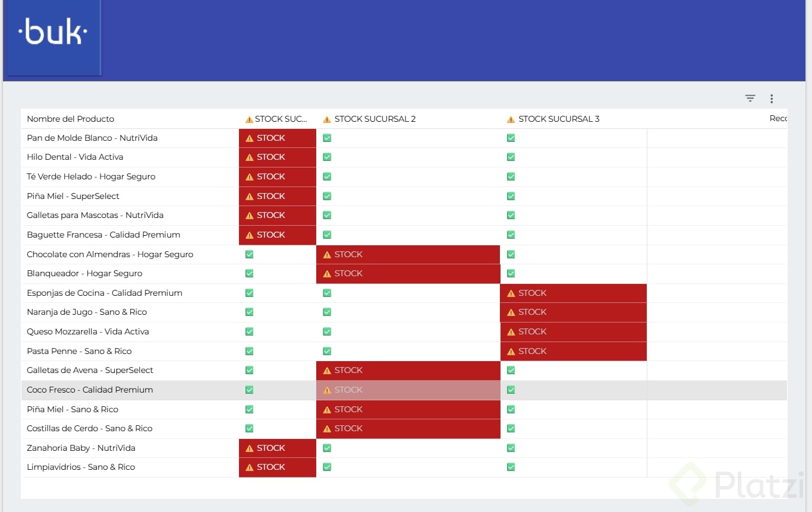Select Costillas de Cerdo - Sano & Rico
This screenshot has height=512, width=812.
coord(90,428)
